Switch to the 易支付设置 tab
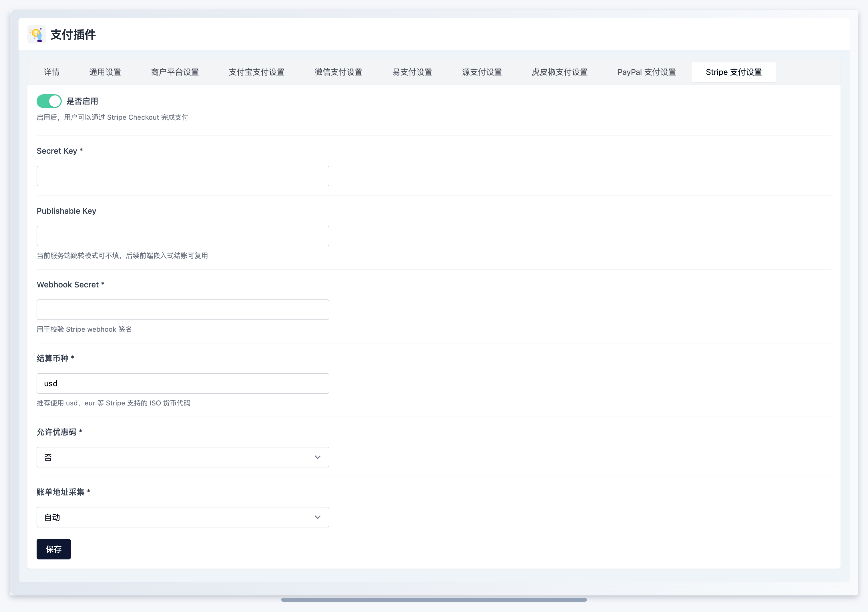Image resolution: width=868 pixels, height=612 pixels. coord(412,72)
